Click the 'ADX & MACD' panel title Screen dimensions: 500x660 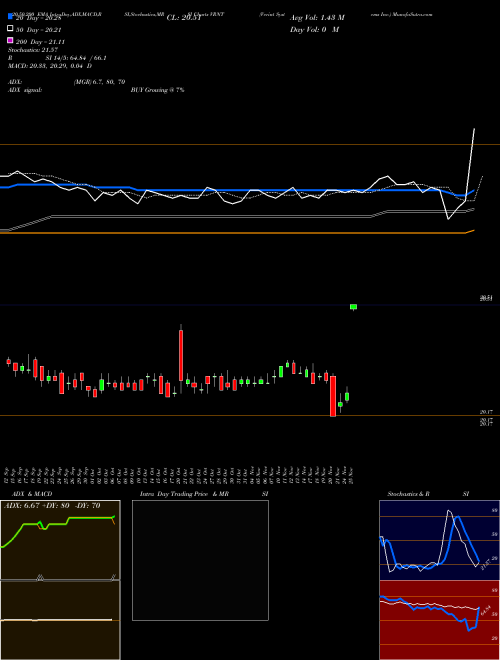coord(32,494)
